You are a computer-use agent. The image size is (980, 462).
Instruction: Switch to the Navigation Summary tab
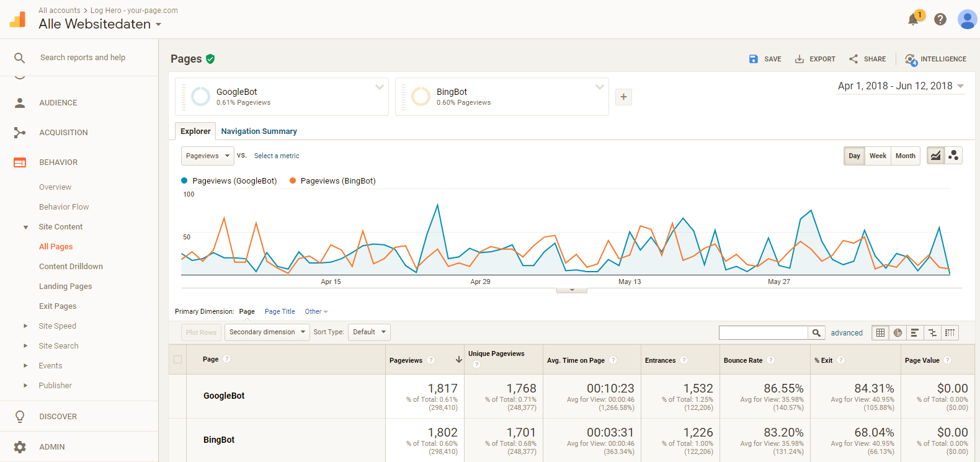[x=259, y=131]
